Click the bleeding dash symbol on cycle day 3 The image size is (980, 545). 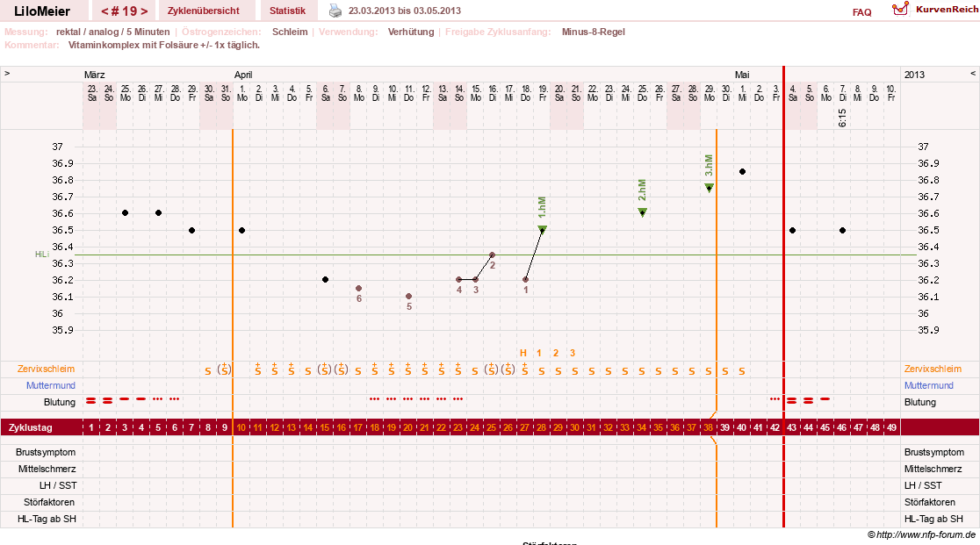125,398
